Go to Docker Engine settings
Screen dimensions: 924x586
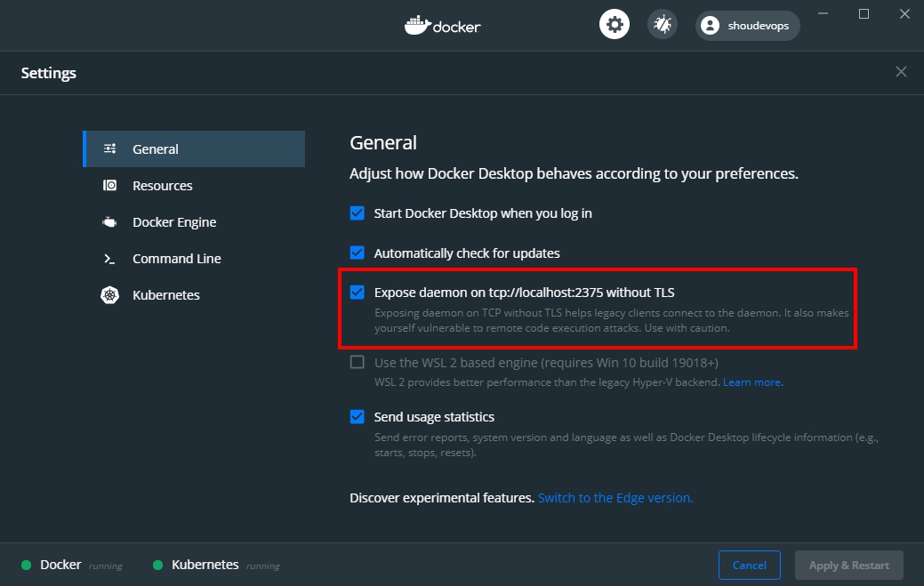pos(195,222)
